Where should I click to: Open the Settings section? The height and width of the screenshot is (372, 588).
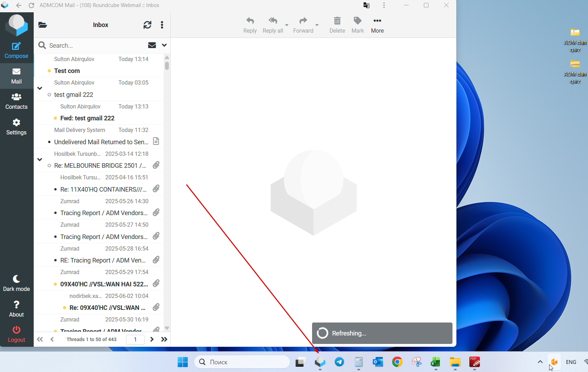pos(16,127)
